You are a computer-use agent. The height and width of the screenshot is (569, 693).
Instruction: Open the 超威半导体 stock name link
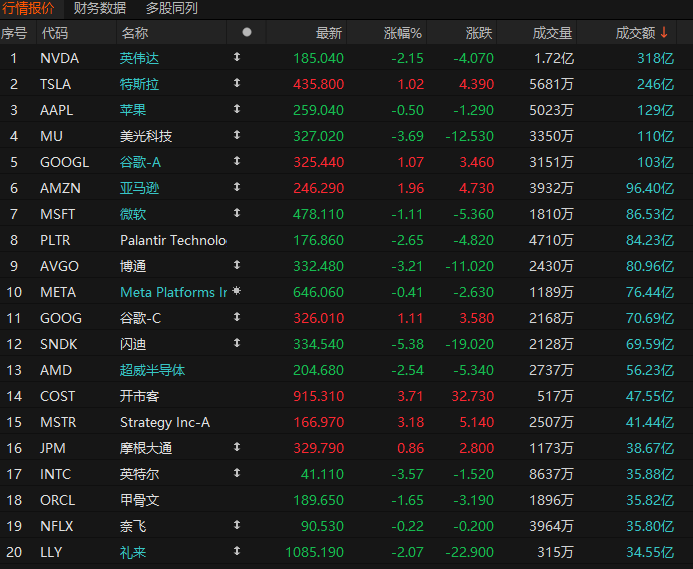click(152, 370)
